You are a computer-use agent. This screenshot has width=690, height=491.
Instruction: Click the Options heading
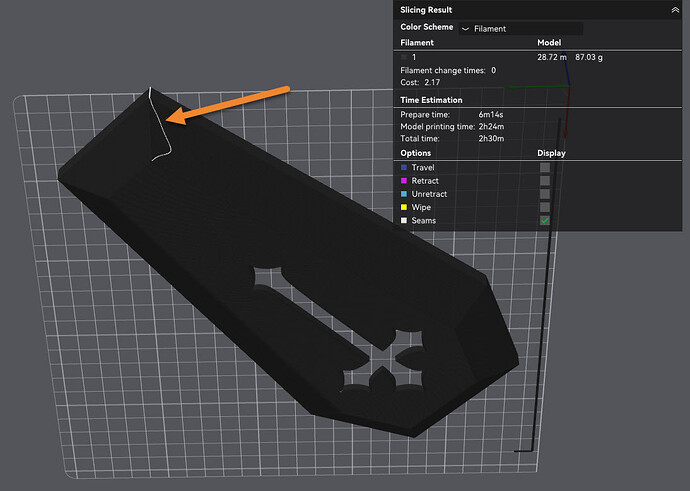click(x=415, y=153)
